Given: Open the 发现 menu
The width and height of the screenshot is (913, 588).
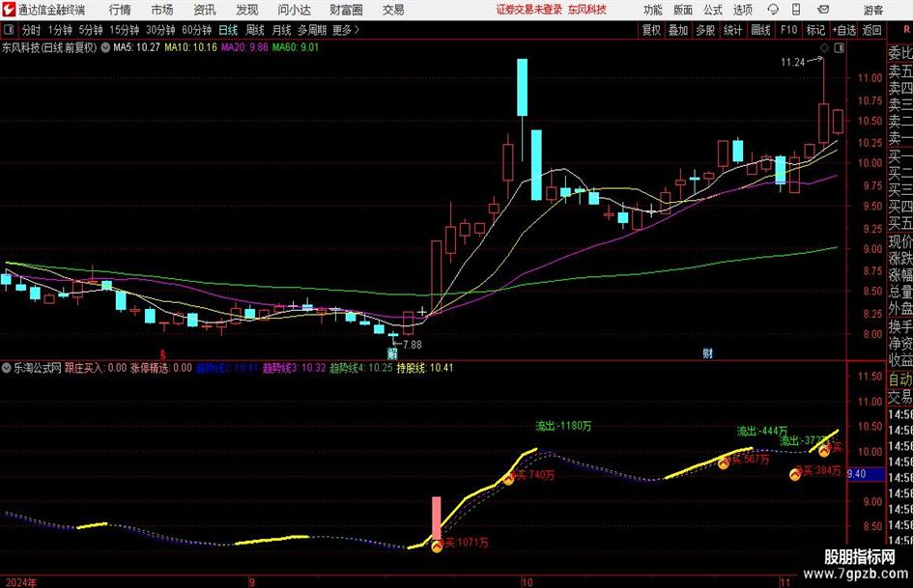Looking at the screenshot, I should pos(247,10).
